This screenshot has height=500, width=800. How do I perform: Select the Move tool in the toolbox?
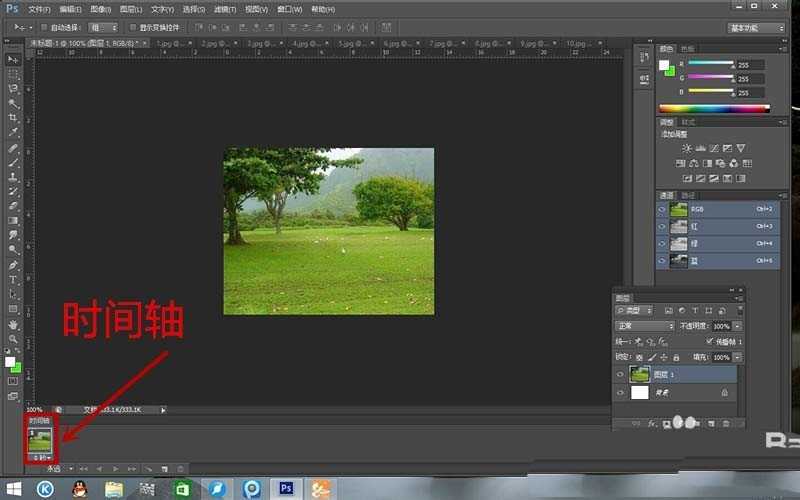tap(14, 60)
